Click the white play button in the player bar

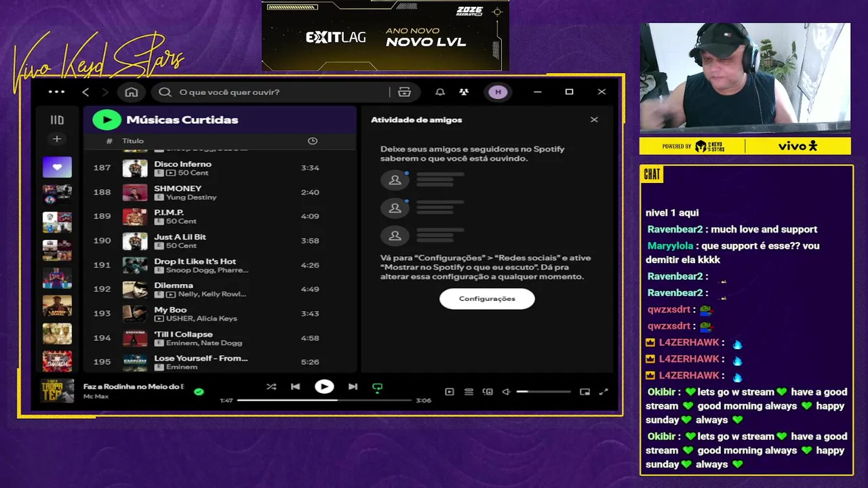(x=324, y=386)
